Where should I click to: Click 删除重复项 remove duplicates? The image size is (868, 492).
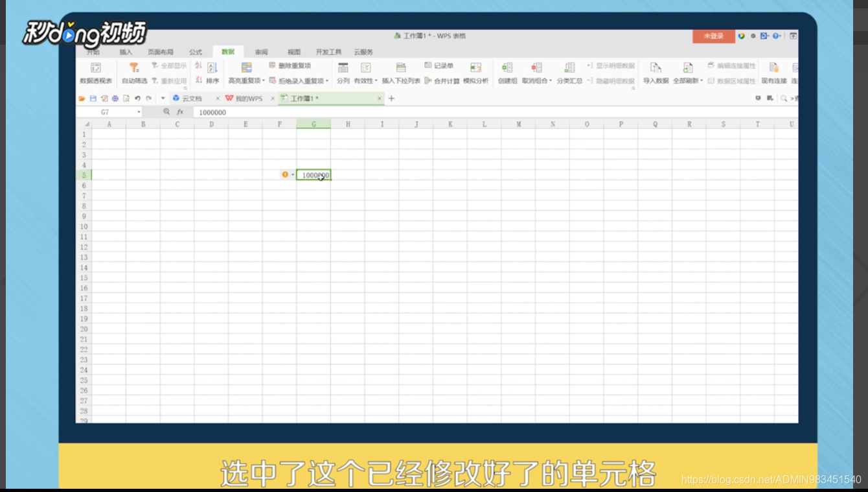point(290,66)
